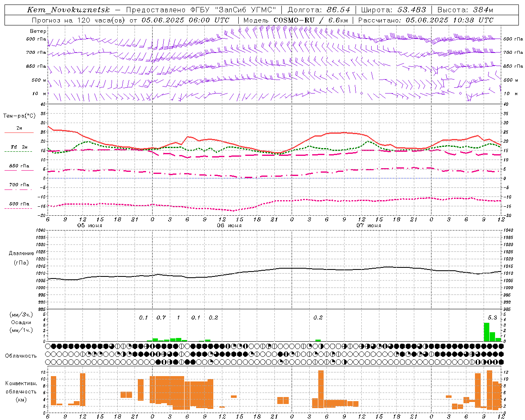The image size is (525, 420).
Task: Click the 'Ветер' wind panel label
Action: pyautogui.click(x=38, y=31)
